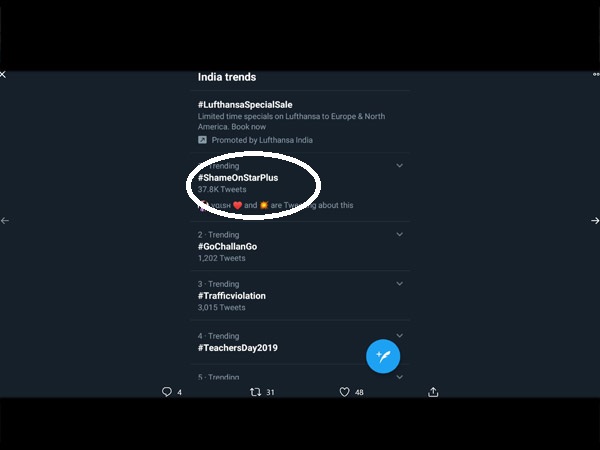Open the #ShameOnStarPlus trending hashtag

[x=238, y=178]
